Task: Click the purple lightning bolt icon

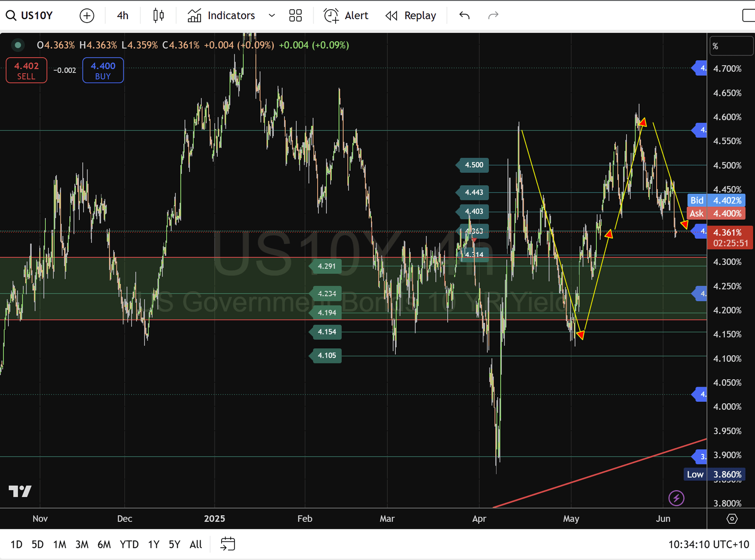Action: [676, 498]
